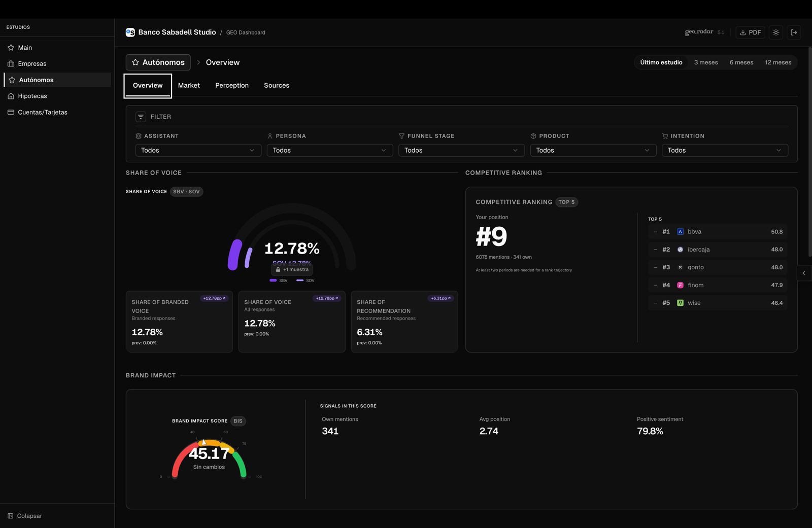Open Cuentas/Tarjetas study in sidebar
812x528 pixels.
click(x=42, y=112)
